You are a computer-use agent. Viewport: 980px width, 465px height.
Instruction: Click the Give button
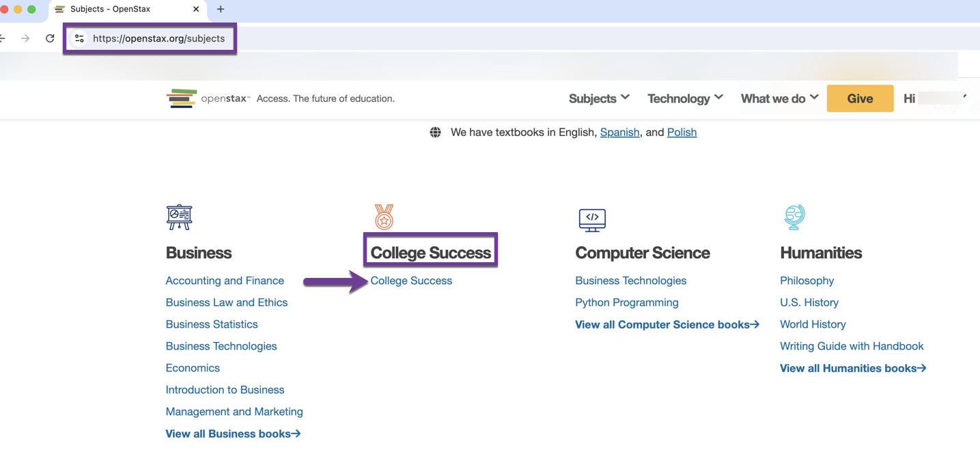[860, 98]
